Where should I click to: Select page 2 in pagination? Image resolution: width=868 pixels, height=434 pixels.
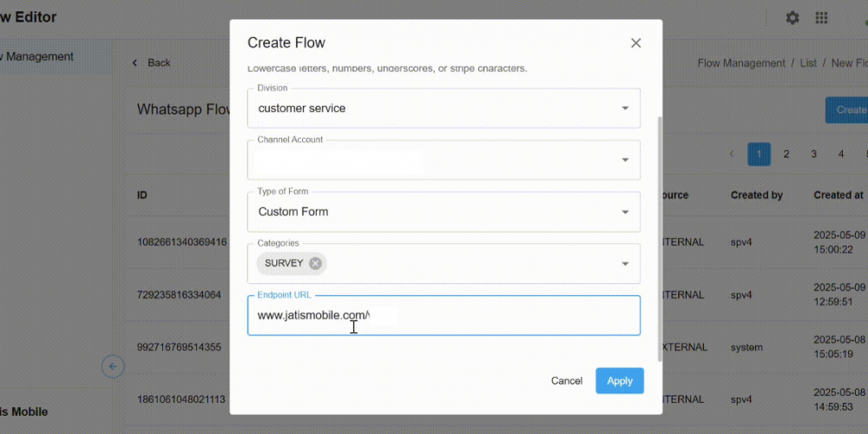point(786,155)
